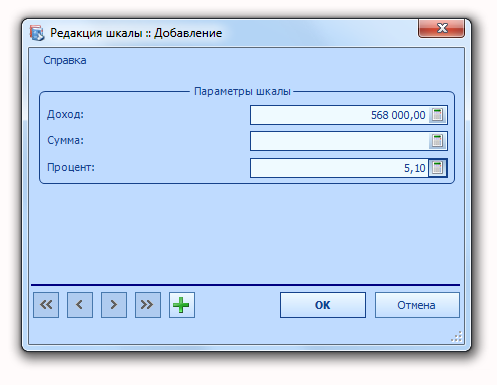Click the Процент: label
497x385 pixels.
tap(71, 167)
